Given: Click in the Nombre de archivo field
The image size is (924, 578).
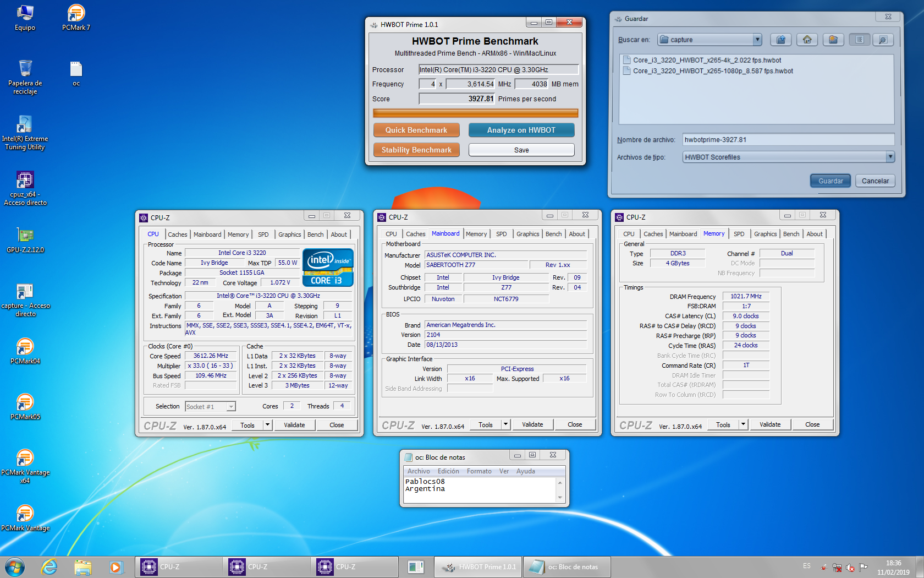Looking at the screenshot, I should click(x=788, y=140).
